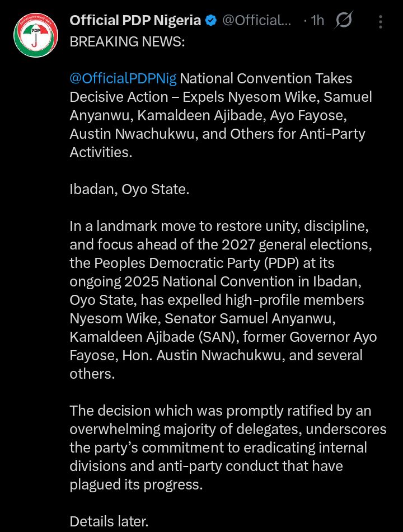Click the BREAKING NEWS heading text
The image size is (403, 532).
click(127, 42)
